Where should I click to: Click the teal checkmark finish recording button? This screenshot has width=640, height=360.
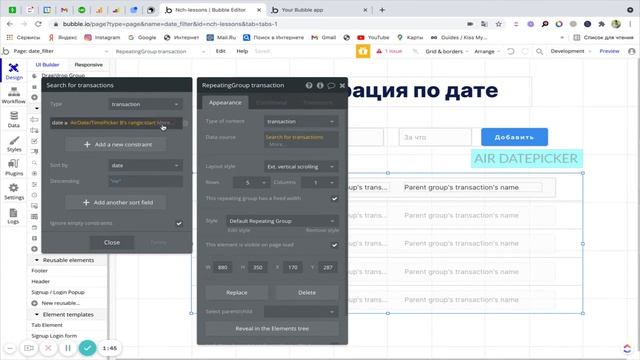(87, 348)
